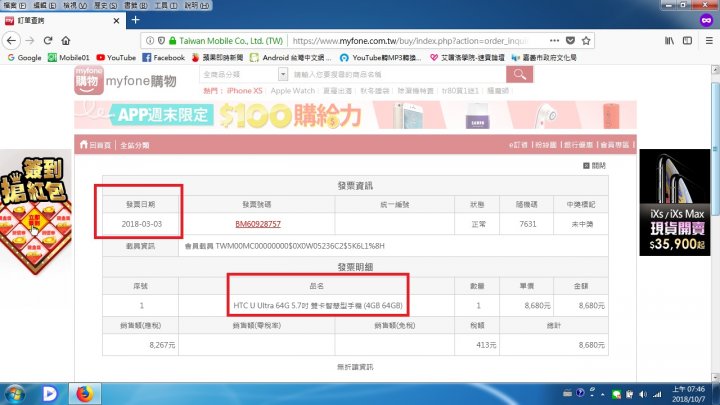Viewport: 720px width, 405px height.
Task: Click the product search input field
Action: tap(398, 74)
